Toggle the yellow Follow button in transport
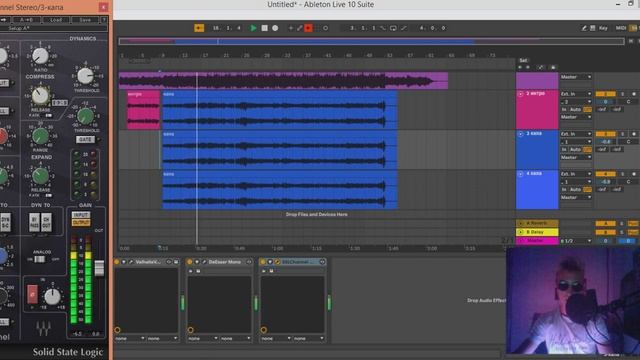Image resolution: width=640 pixels, height=360 pixels. [x=199, y=28]
